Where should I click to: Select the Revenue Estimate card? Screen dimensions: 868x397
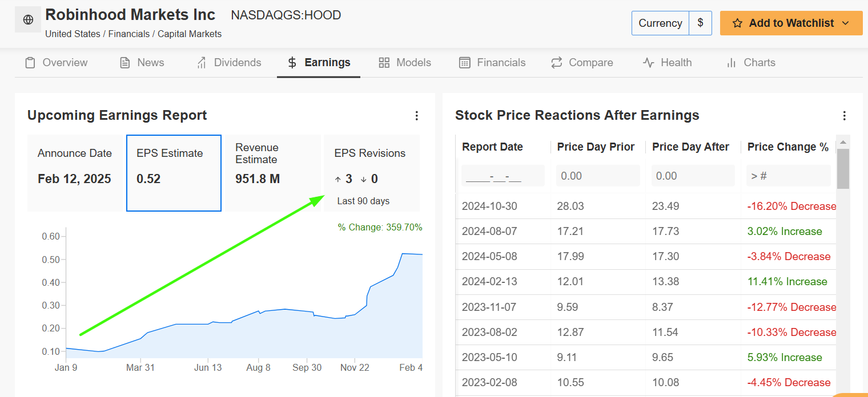click(273, 173)
